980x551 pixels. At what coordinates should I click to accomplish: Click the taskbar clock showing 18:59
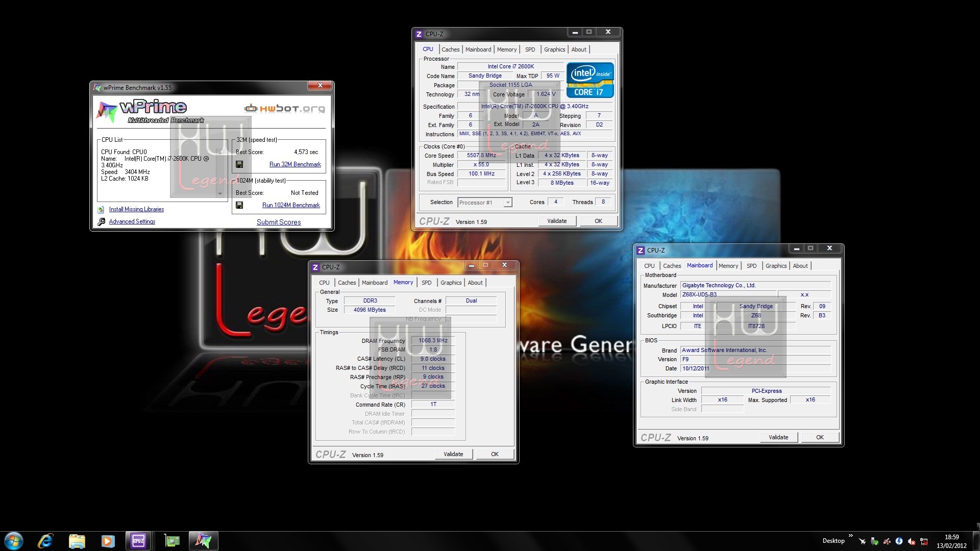(951, 541)
